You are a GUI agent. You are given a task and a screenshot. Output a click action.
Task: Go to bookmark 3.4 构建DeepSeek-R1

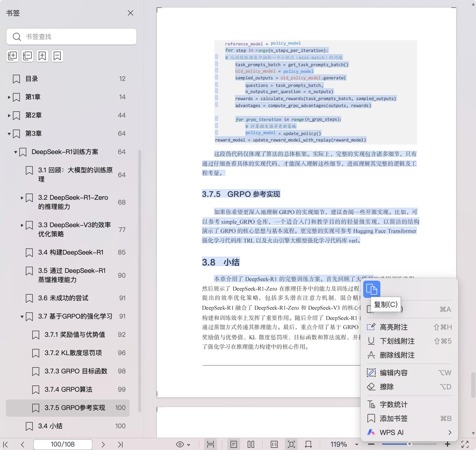pos(71,252)
